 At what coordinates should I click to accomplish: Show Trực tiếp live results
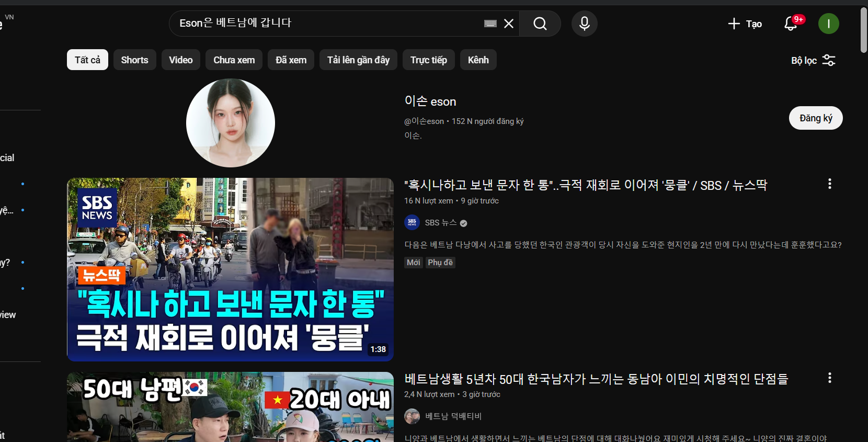[x=429, y=60]
